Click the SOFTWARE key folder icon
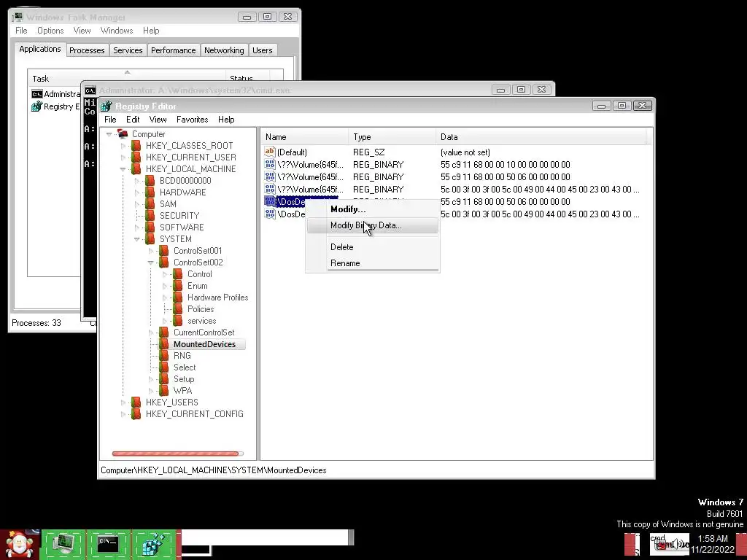This screenshot has height=560, width=747. pyautogui.click(x=150, y=227)
